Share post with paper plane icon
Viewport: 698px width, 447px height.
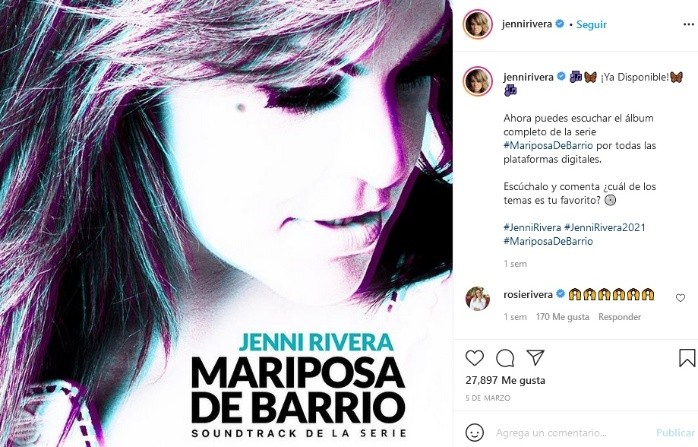pyautogui.click(x=535, y=357)
